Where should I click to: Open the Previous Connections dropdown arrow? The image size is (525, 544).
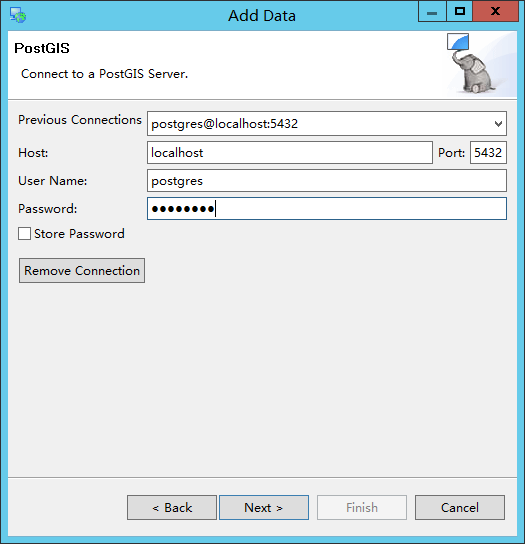pos(498,124)
